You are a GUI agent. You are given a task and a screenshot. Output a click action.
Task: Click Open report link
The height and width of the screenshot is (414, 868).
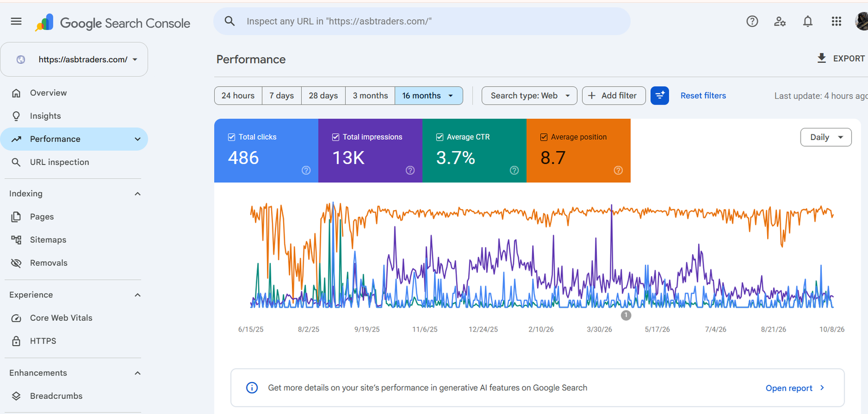click(795, 388)
